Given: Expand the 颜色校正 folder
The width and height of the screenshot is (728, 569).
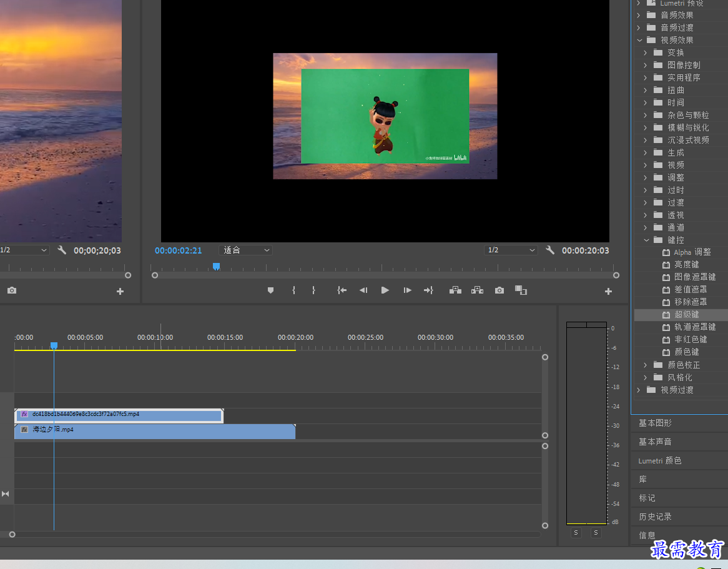Looking at the screenshot, I should click(x=646, y=365).
